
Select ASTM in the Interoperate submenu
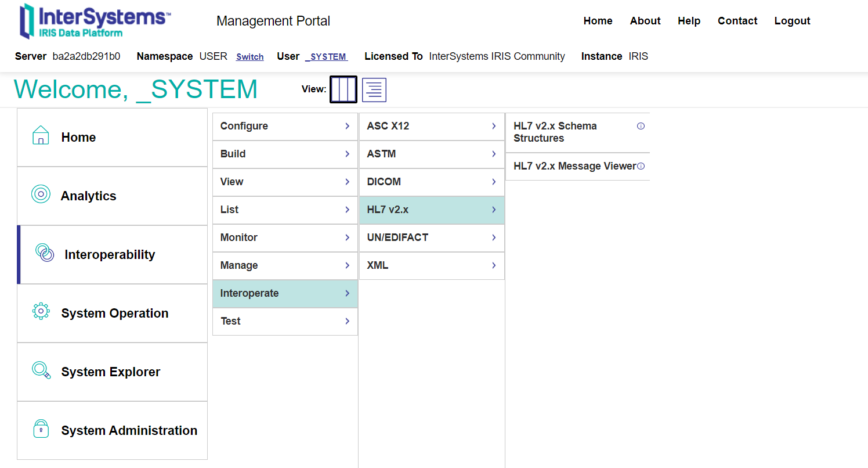(x=432, y=154)
